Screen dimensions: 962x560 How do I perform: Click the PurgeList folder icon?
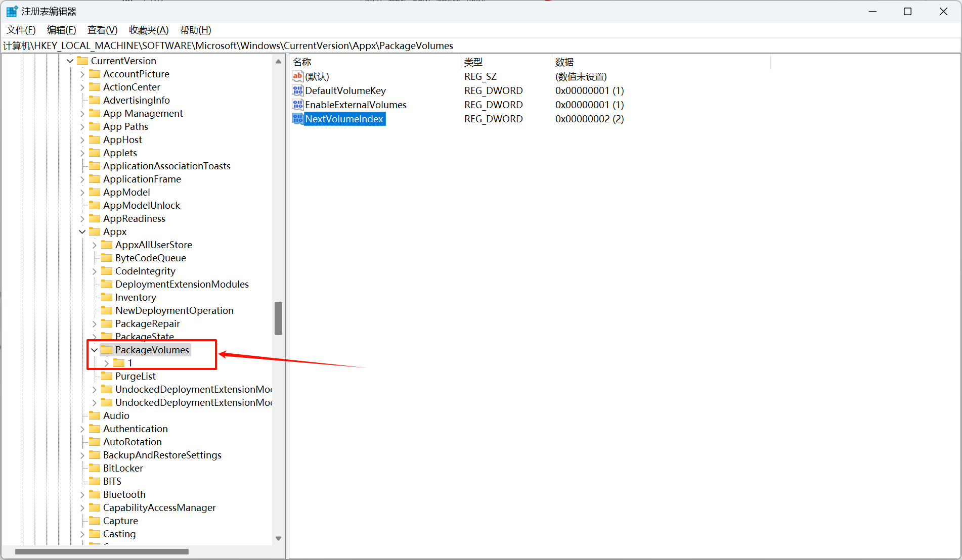(107, 376)
